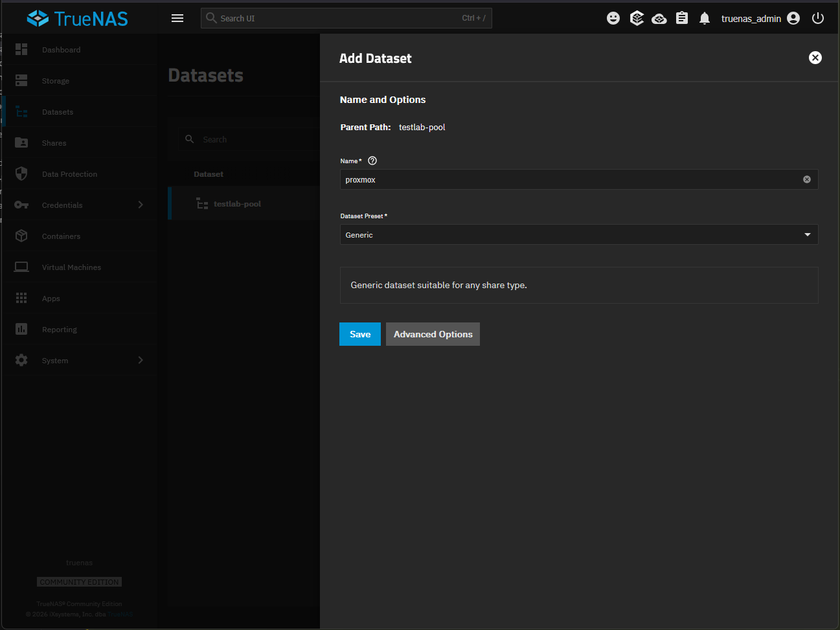
Task: Click the Reporting chart icon
Action: coord(21,329)
